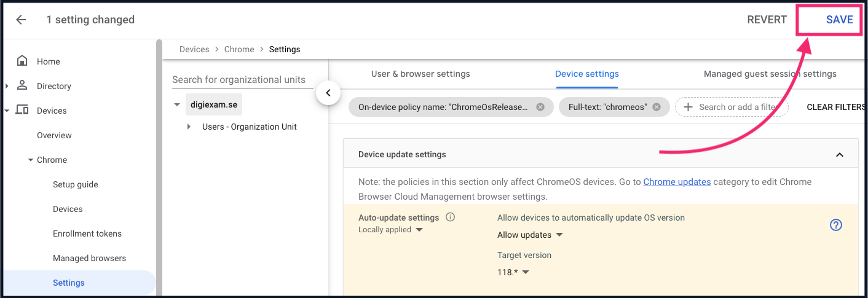The height and width of the screenshot is (298, 868).
Task: Open the Chrome updates link
Action: coord(677,182)
